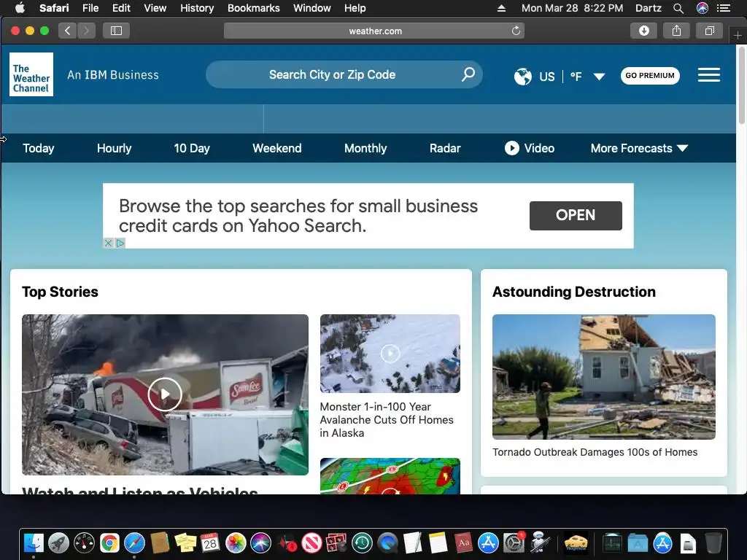Select the Today tab

tap(39, 148)
